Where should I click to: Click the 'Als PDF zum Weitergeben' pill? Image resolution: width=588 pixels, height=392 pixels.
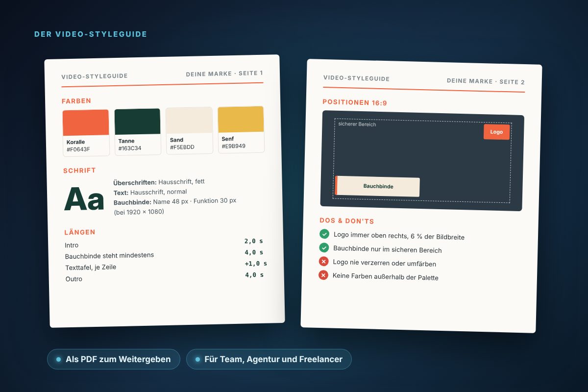pyautogui.click(x=114, y=359)
